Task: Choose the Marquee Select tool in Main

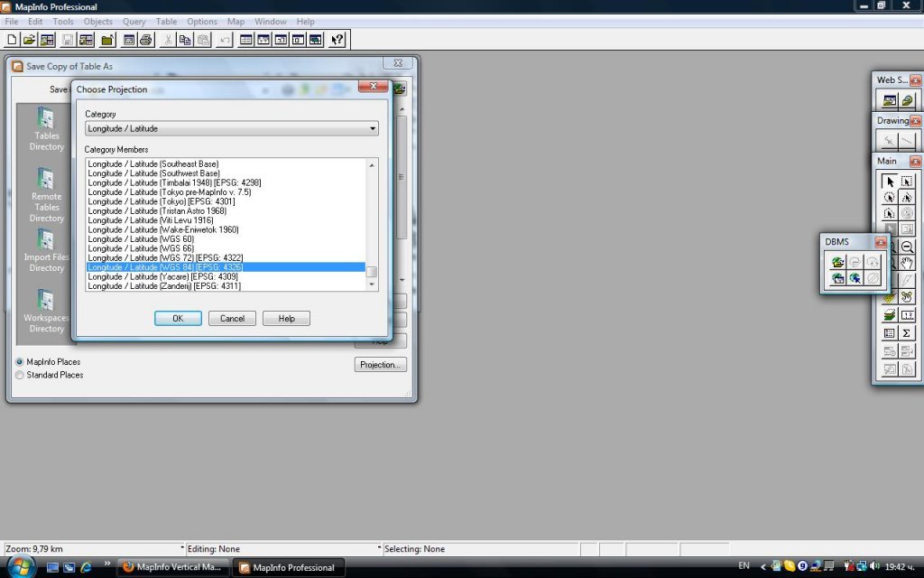Action: (x=907, y=182)
